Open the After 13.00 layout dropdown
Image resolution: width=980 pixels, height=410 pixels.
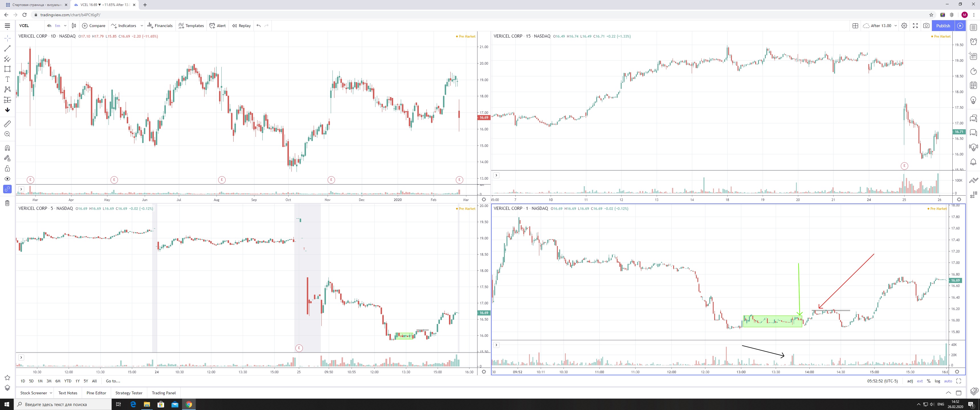click(896, 25)
